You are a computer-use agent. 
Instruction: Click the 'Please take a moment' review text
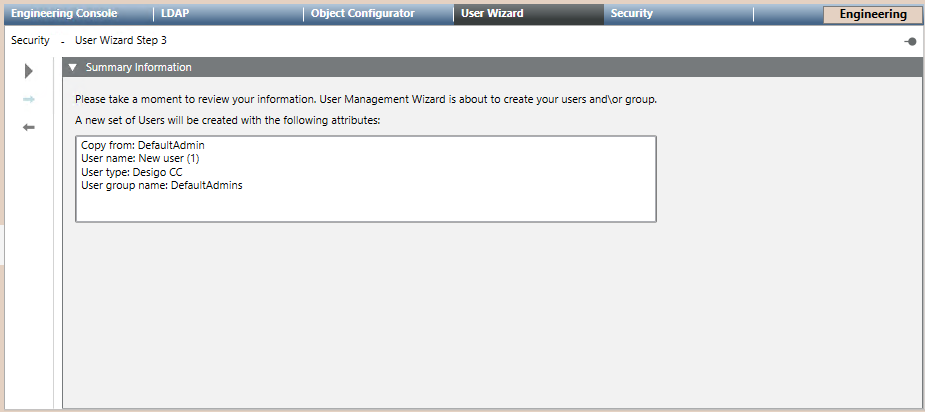365,100
